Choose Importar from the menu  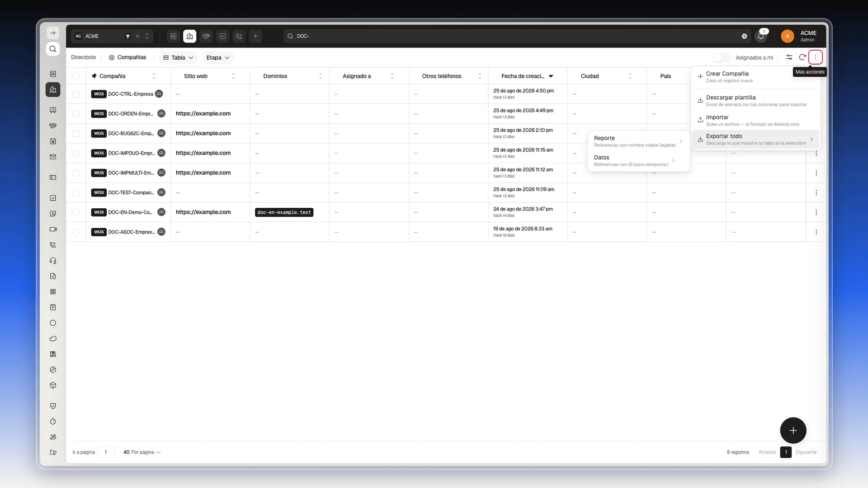click(755, 120)
